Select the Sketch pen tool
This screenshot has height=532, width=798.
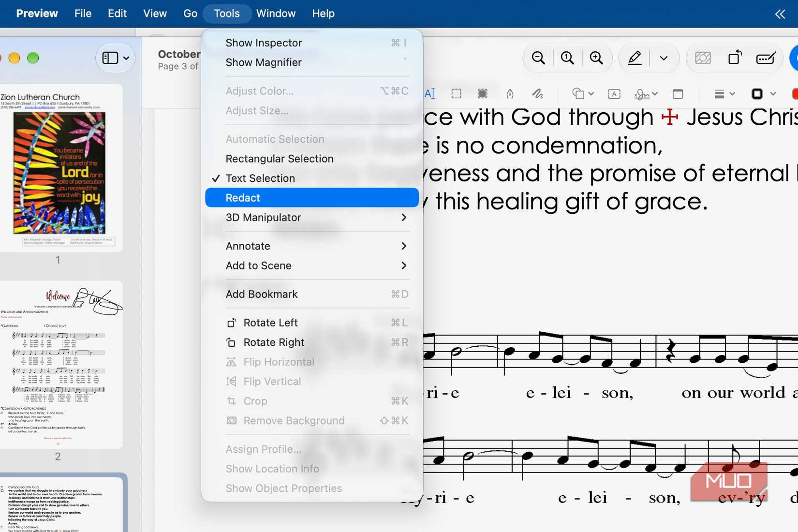510,94
